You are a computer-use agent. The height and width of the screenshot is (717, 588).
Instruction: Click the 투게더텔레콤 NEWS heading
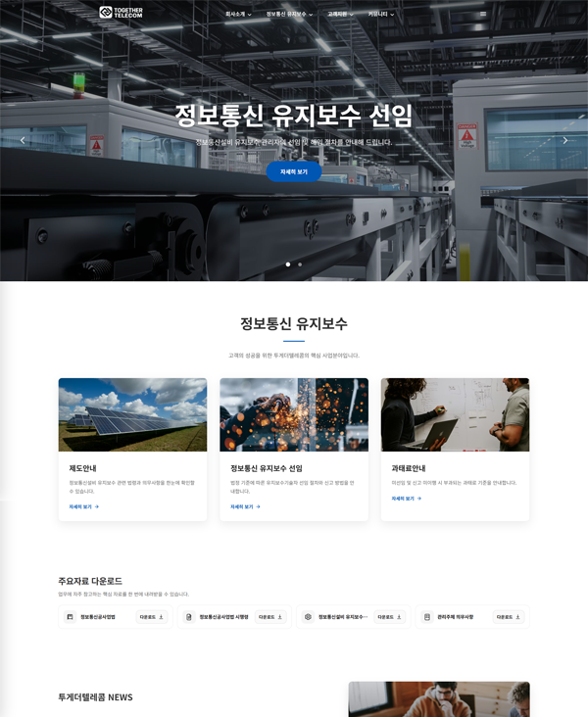[x=95, y=697]
